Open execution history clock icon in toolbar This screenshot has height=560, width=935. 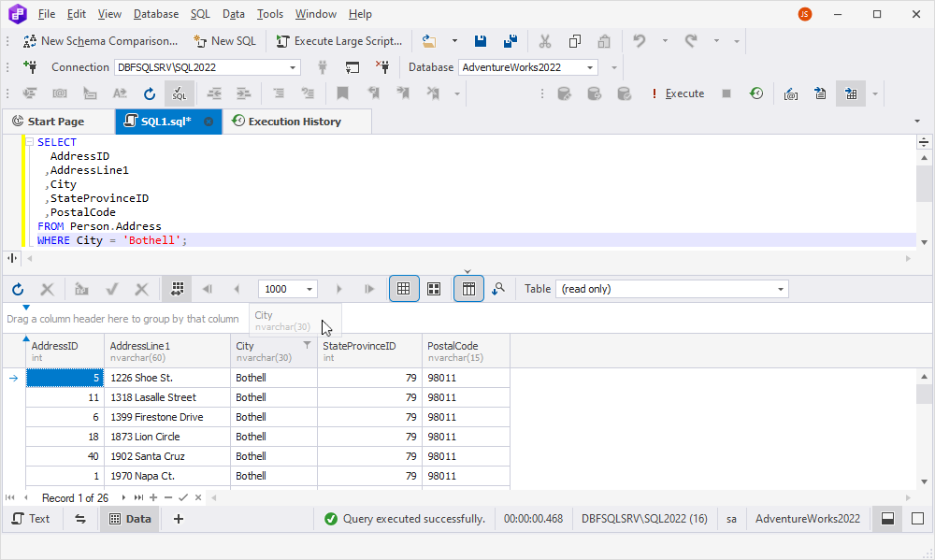(756, 93)
